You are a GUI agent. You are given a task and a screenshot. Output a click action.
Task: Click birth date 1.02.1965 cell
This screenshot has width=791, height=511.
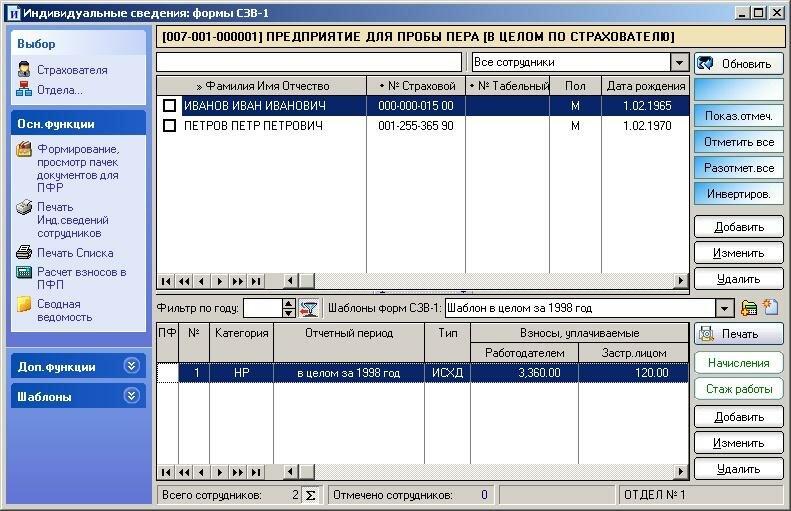(x=646, y=105)
